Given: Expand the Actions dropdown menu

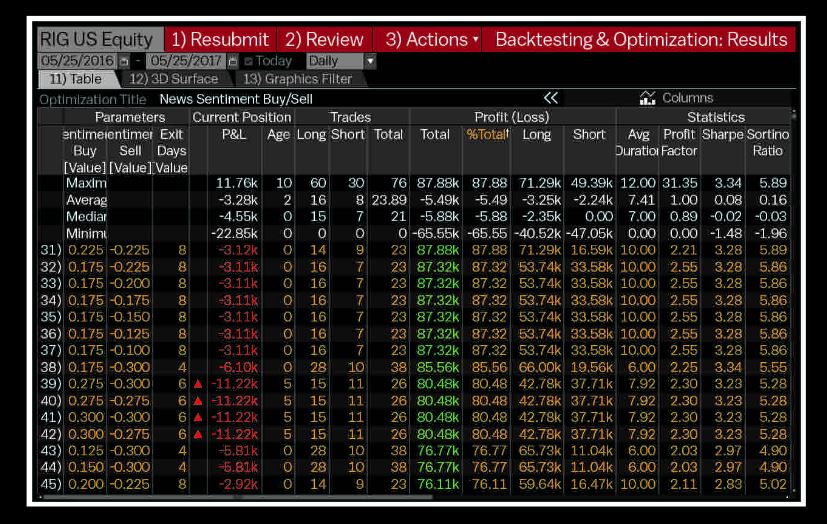Looking at the screenshot, I should [x=474, y=40].
